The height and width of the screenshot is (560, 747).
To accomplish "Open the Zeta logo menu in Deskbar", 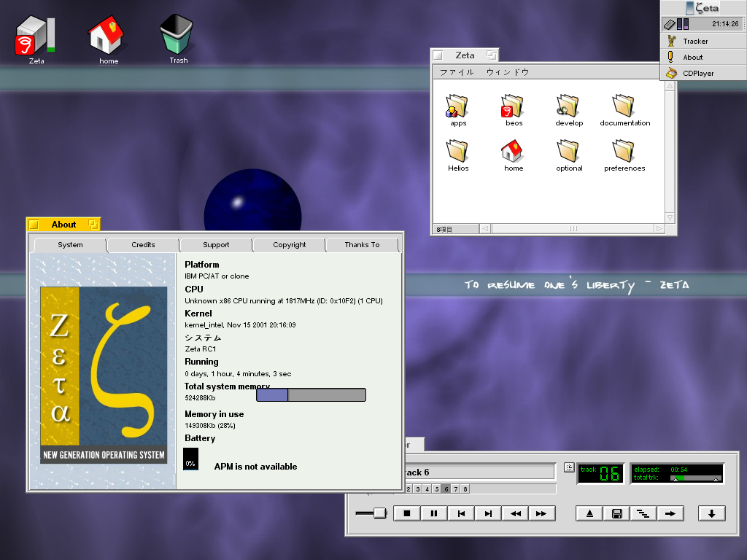I will [703, 7].
